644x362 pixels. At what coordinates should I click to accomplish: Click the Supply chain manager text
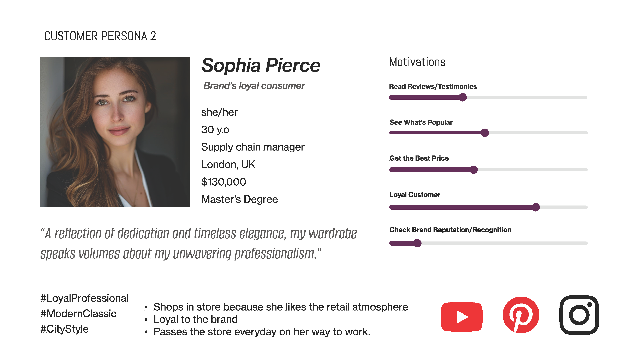(x=253, y=147)
